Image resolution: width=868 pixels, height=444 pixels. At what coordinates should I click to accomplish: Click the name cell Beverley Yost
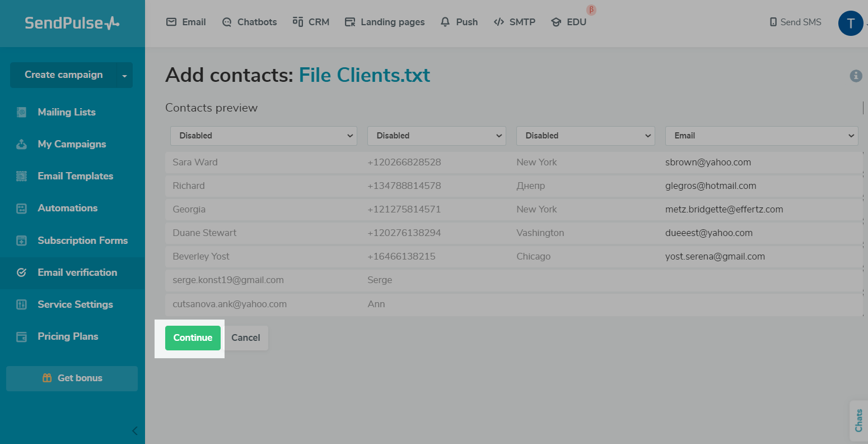[201, 257]
